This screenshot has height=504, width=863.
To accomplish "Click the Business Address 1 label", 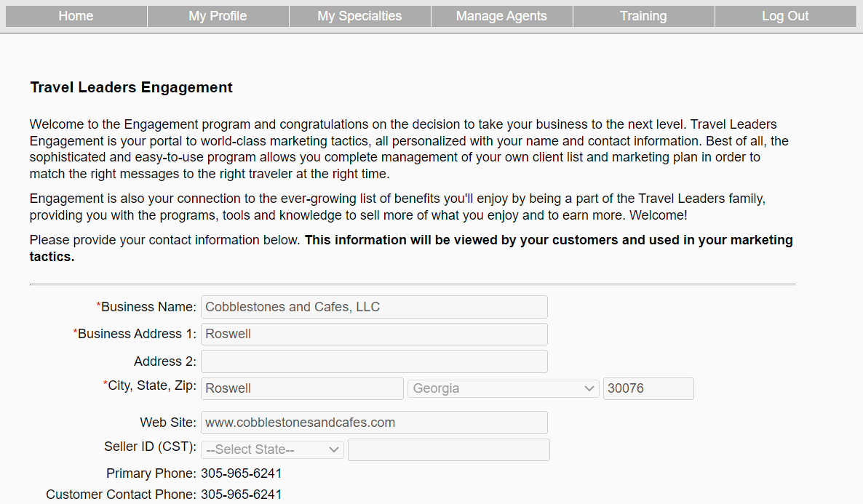I will [x=135, y=334].
